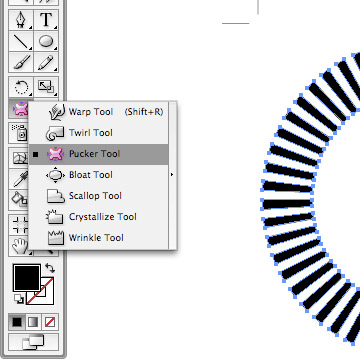The width and height of the screenshot is (360, 360).
Task: Choose Bloat Tool from the flyout
Action: (x=99, y=175)
